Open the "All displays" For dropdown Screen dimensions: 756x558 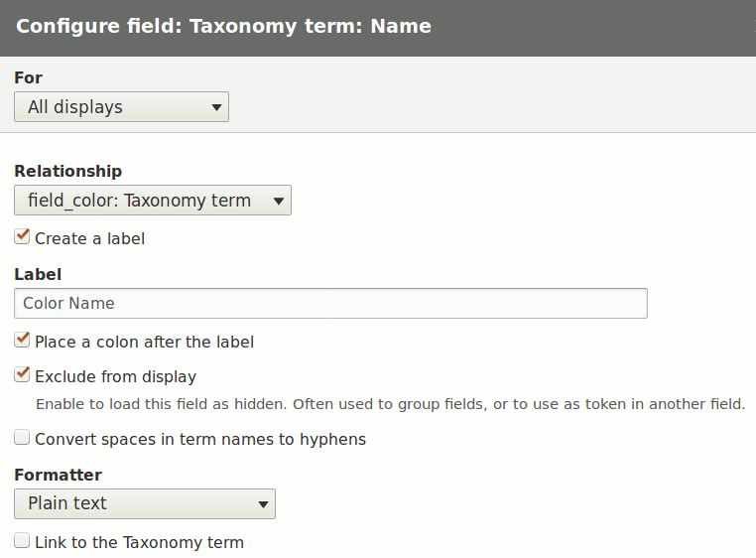pos(121,107)
